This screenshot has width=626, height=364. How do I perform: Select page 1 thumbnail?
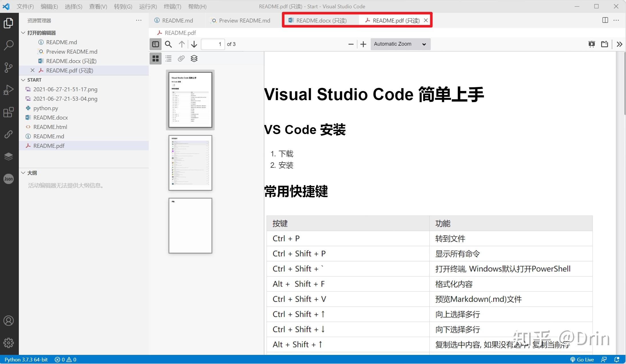pos(190,100)
